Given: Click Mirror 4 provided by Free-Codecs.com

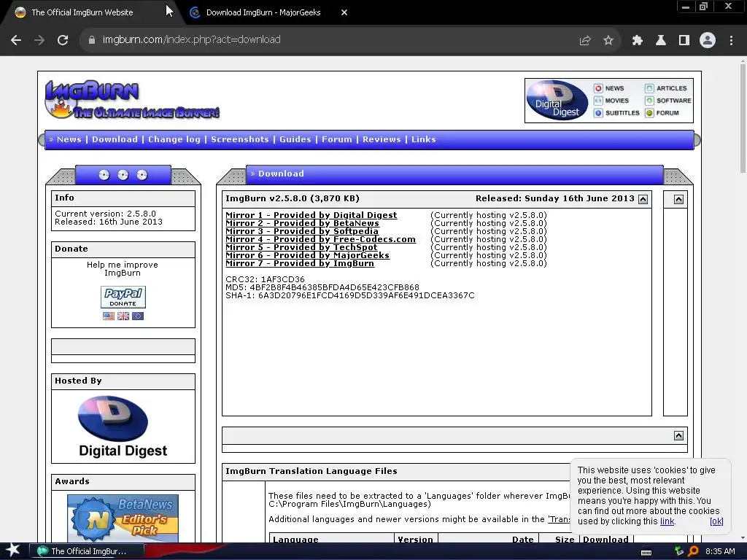Looking at the screenshot, I should tap(321, 239).
